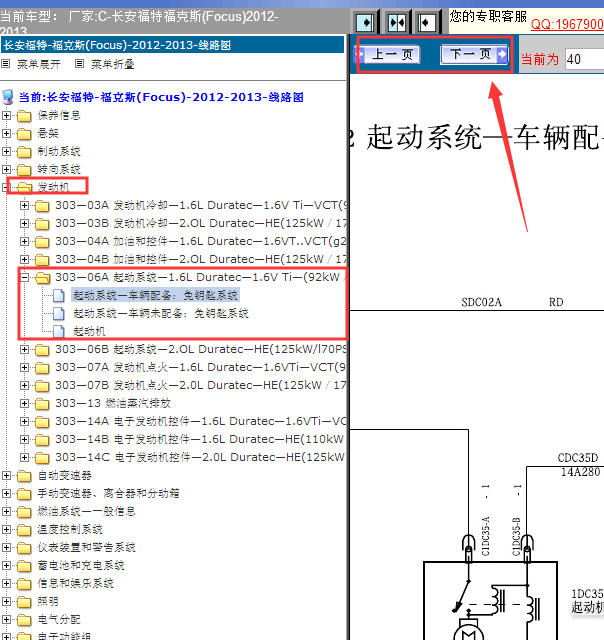The image size is (604, 640).
Task: Click the computer icon beside 当前:长安福特
Action: [x=8, y=97]
